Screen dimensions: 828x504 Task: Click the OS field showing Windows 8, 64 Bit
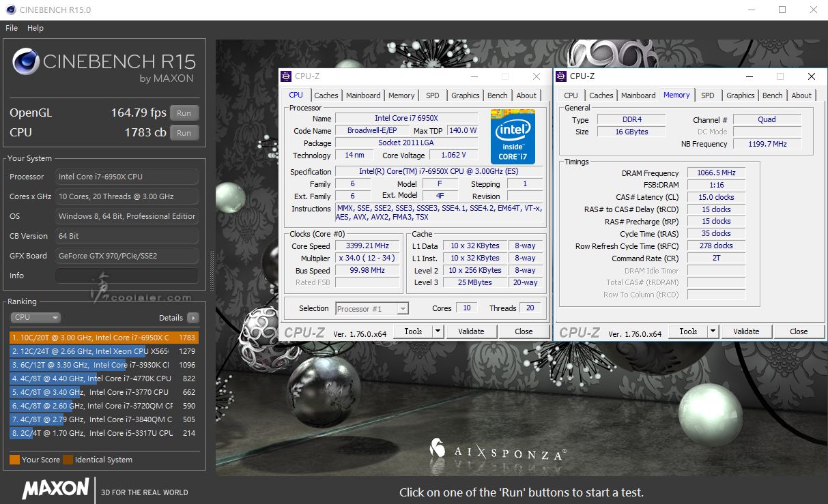(x=127, y=216)
